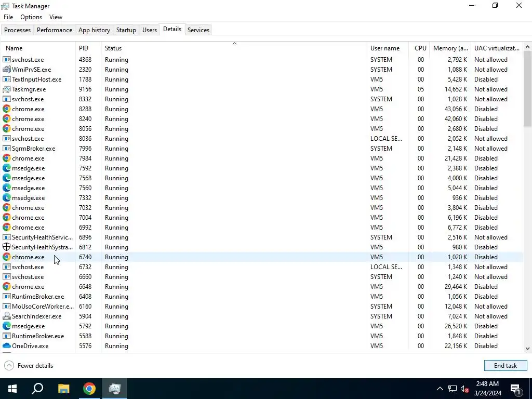Sort by Memory column header

point(450,48)
